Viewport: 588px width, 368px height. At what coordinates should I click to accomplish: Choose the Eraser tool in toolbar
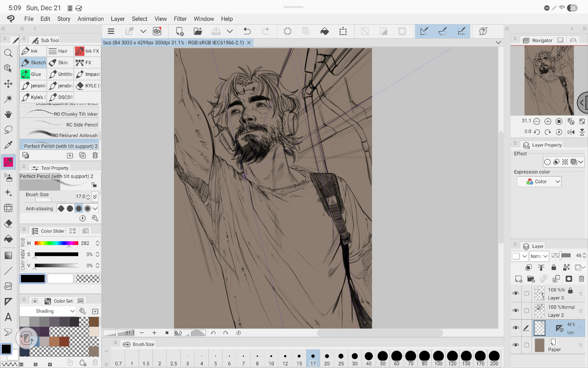[x=8, y=224]
